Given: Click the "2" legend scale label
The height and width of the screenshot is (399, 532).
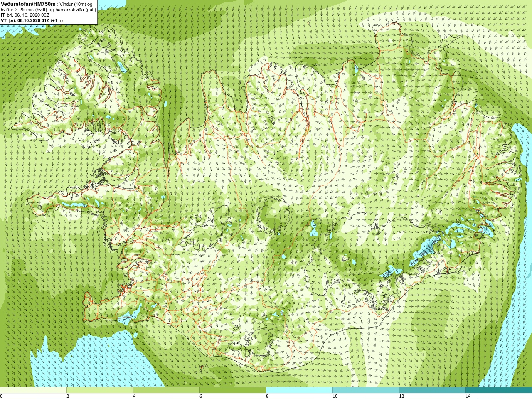Looking at the screenshot, I should pos(68,396).
